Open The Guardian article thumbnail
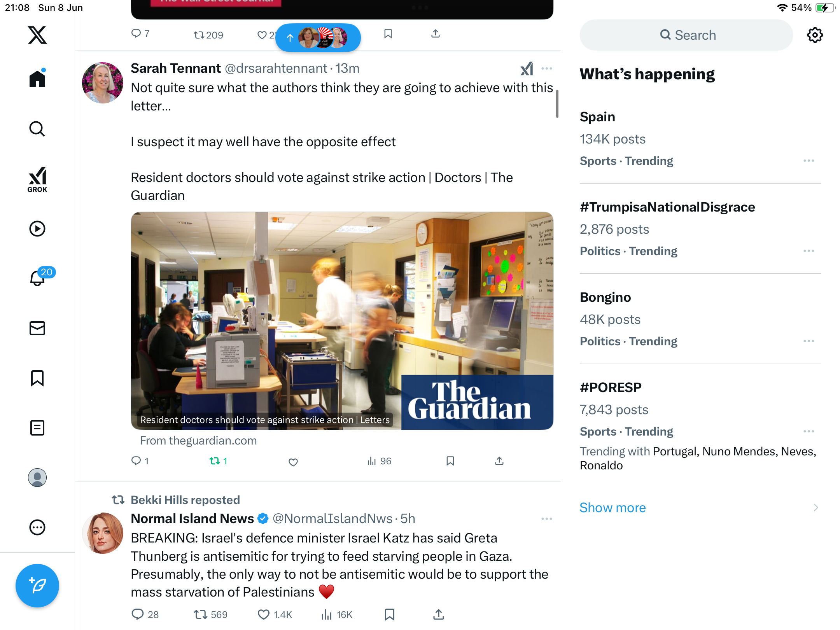 (342, 321)
